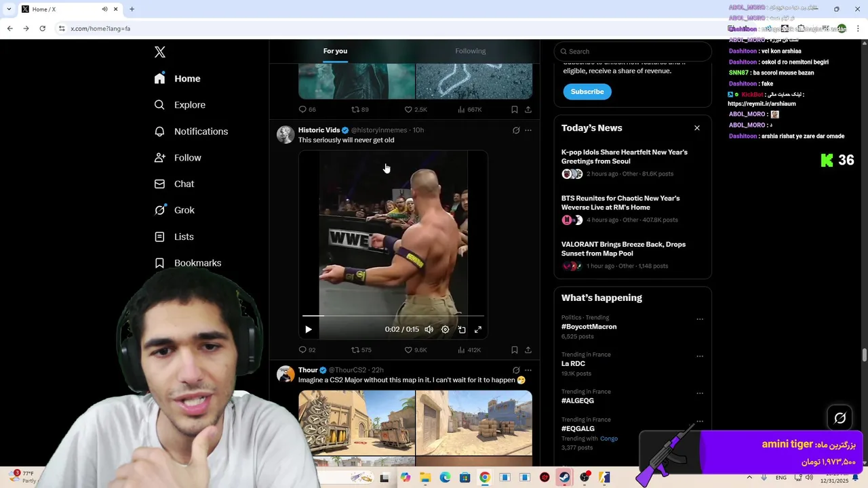Open Lists from the sidebar
This screenshot has height=488, width=868.
174,237
